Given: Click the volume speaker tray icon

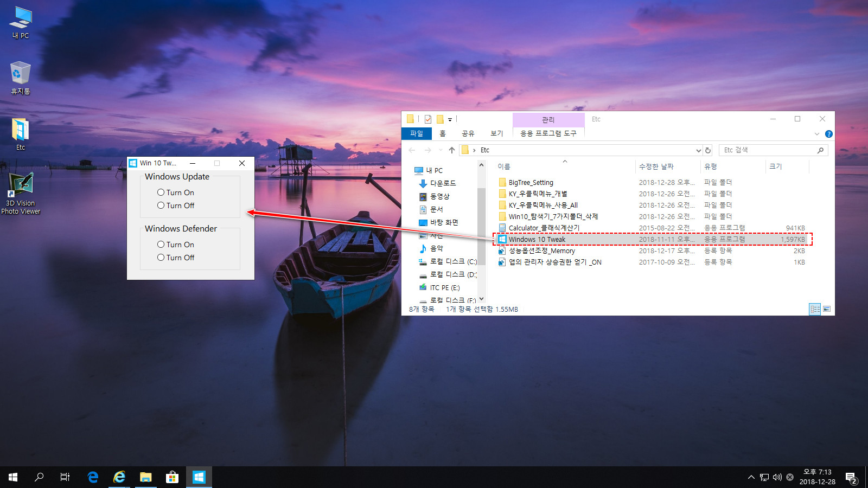Looking at the screenshot, I should tap(777, 477).
